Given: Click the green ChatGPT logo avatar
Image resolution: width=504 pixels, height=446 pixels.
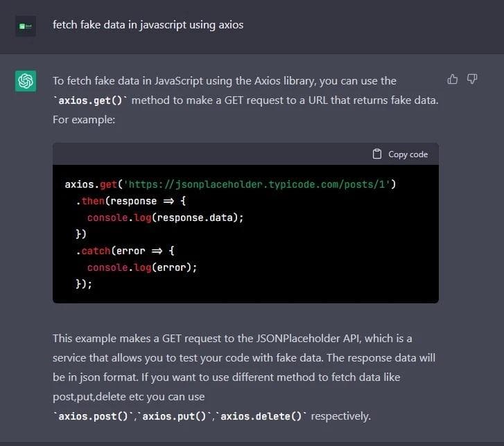Looking at the screenshot, I should coord(26,81).
